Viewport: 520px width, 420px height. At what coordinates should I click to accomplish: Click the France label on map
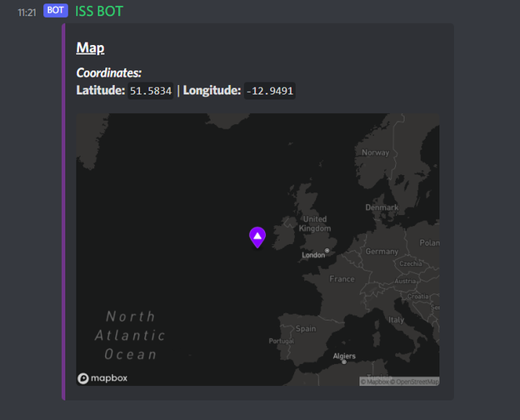(342, 279)
